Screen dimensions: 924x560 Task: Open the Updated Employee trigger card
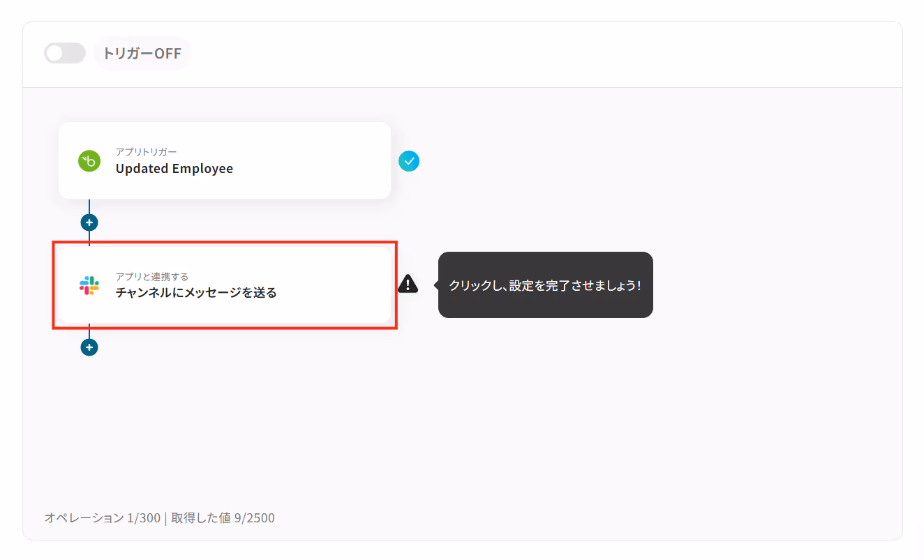point(225,160)
